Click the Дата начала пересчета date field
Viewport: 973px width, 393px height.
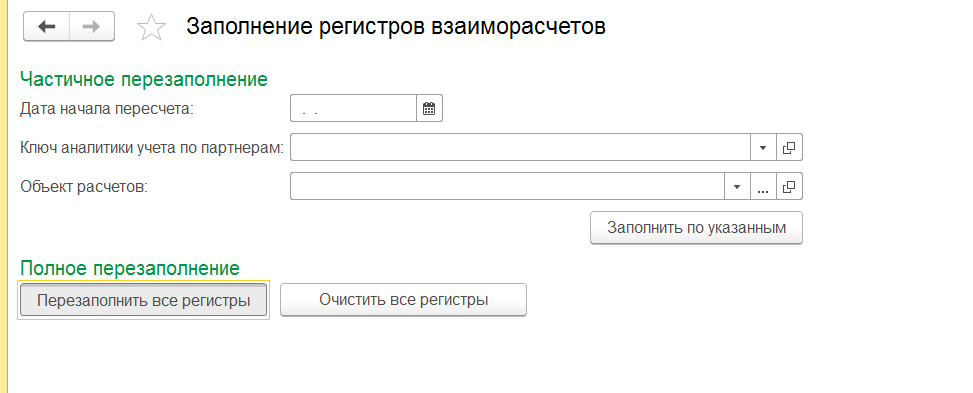[x=353, y=109]
